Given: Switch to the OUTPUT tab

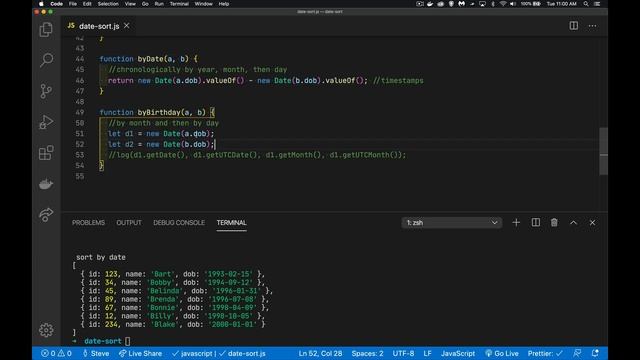Looking at the screenshot, I should point(129,222).
